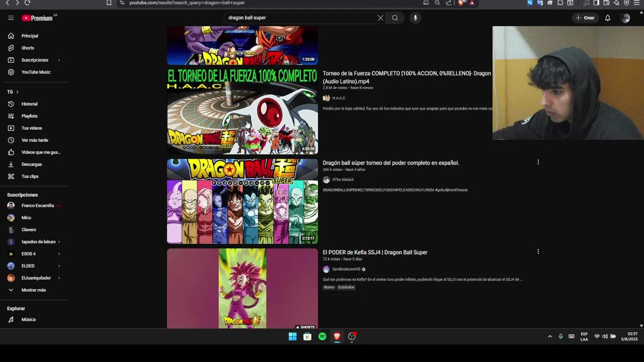Open the YouTube hamburger guide menu
This screenshot has height=362, width=644.
[11, 18]
